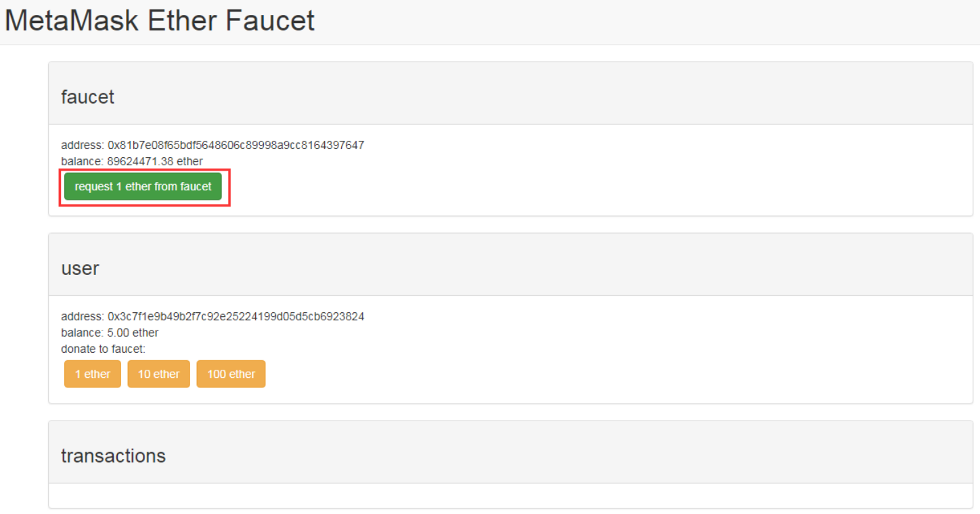Click the donate to faucet label
The width and height of the screenshot is (980, 514).
103,349
